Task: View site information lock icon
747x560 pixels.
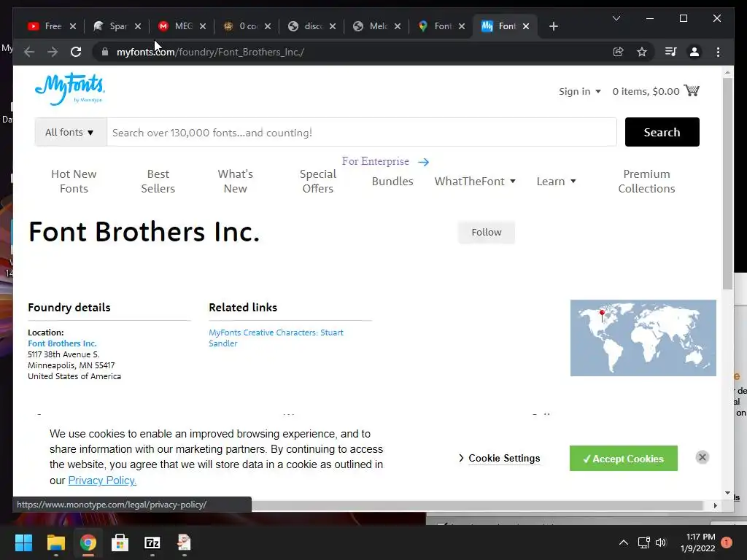Action: (x=105, y=52)
